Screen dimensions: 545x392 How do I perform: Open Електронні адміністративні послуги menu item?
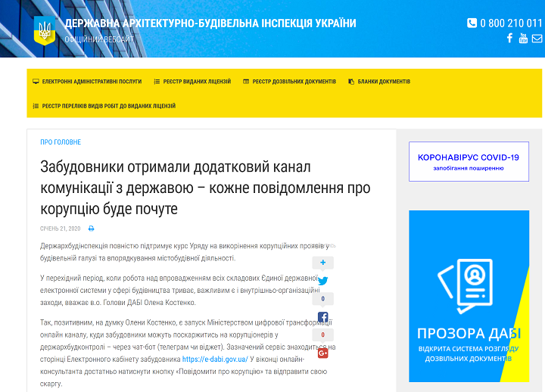click(87, 81)
